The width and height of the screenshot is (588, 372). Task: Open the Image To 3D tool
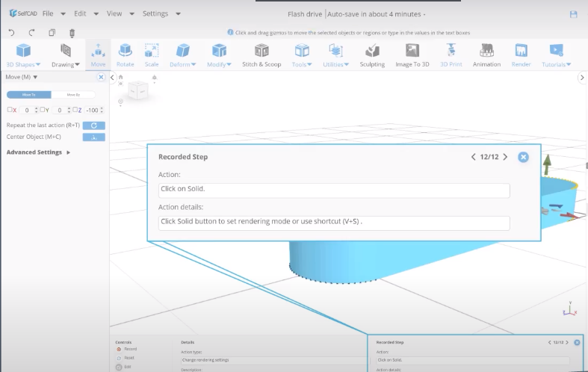[x=412, y=55]
